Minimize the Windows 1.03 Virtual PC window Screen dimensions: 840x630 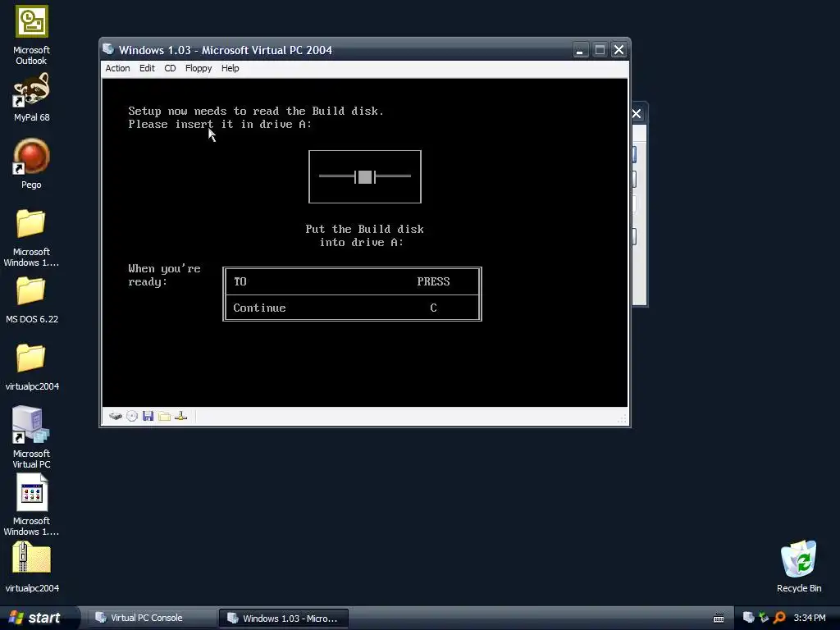[x=580, y=50]
